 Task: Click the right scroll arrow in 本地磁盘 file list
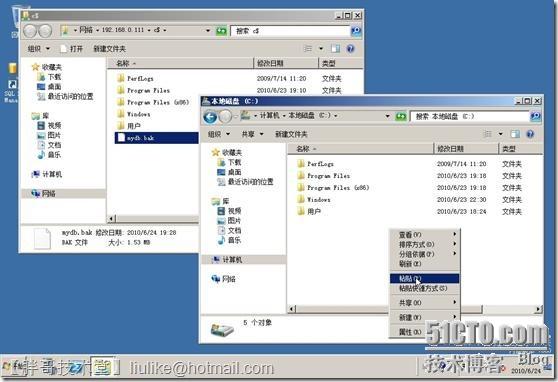[538, 309]
